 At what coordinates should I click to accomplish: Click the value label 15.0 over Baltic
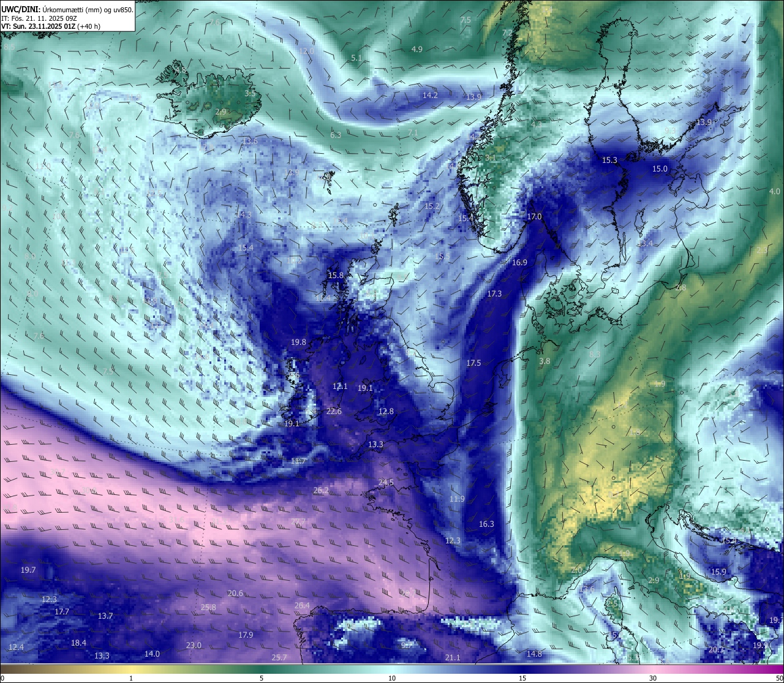tap(660, 168)
